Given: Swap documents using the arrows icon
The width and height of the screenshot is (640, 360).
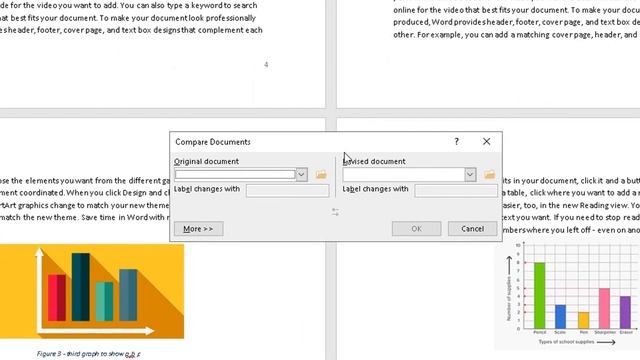Looking at the screenshot, I should click(336, 212).
